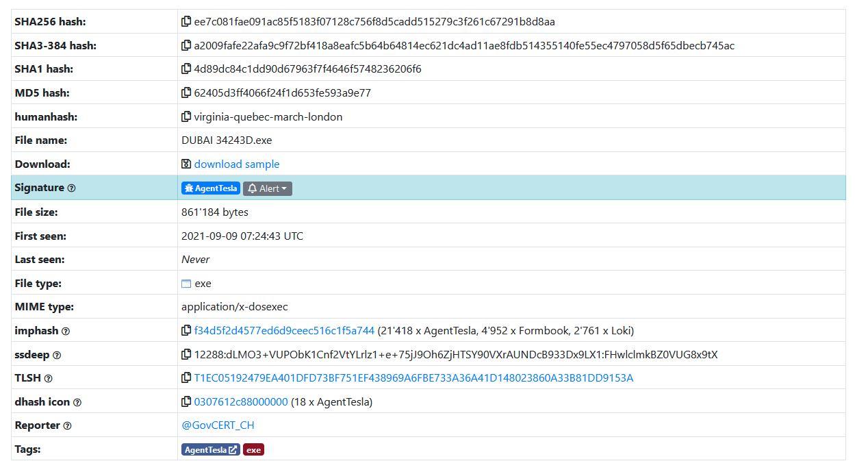Open the TLSH hash link

413,378
